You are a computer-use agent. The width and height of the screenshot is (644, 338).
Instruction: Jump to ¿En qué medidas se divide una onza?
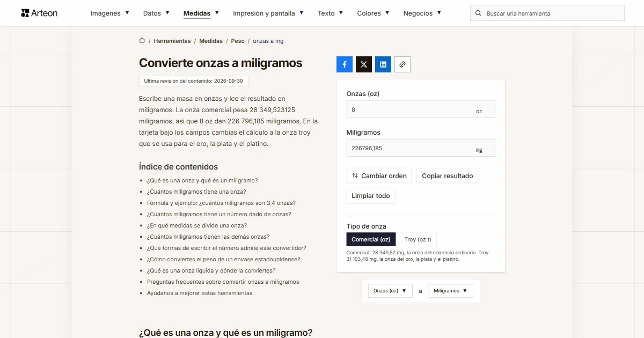coord(197,225)
